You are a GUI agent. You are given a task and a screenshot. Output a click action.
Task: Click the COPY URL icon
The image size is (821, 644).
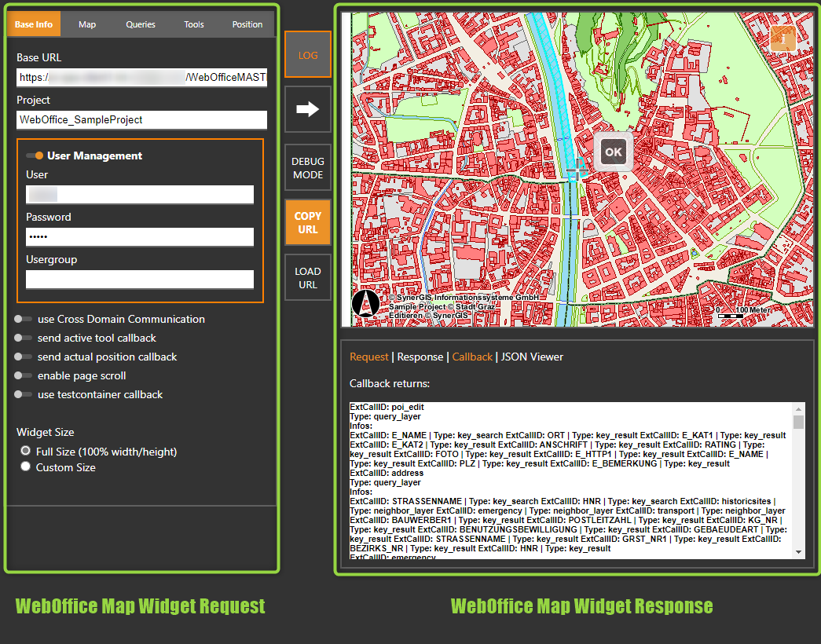[x=307, y=222]
